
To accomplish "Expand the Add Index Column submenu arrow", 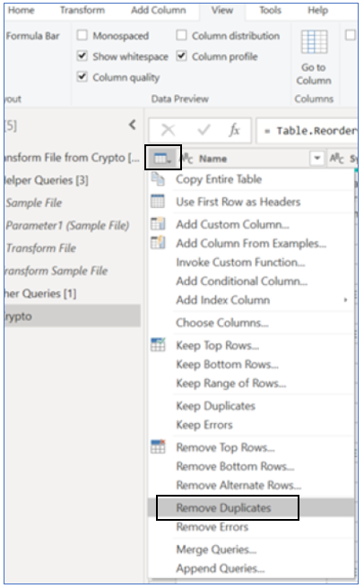I will [345, 299].
